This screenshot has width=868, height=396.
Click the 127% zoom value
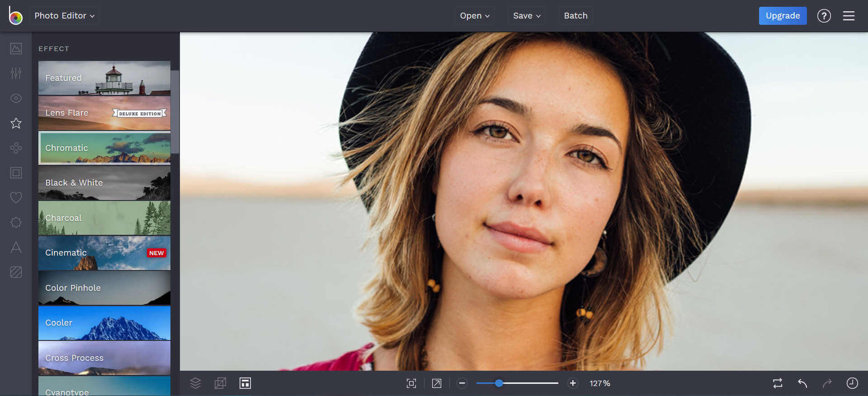coord(599,383)
